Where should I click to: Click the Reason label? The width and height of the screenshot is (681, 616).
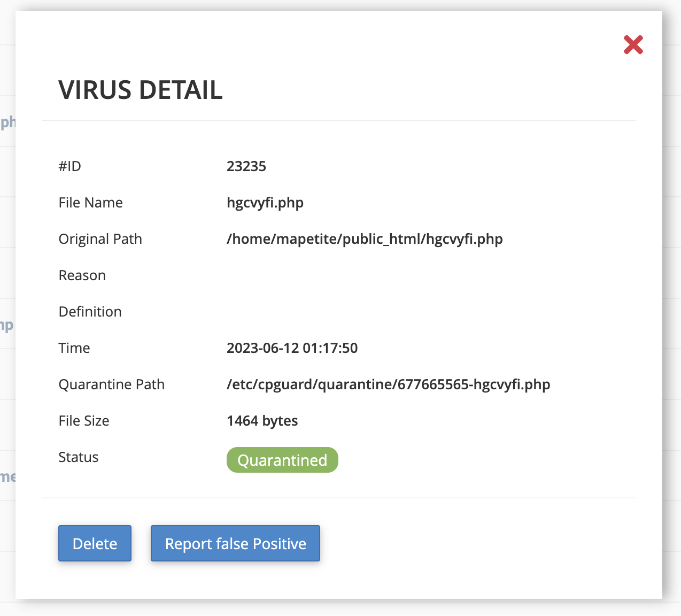click(x=82, y=275)
